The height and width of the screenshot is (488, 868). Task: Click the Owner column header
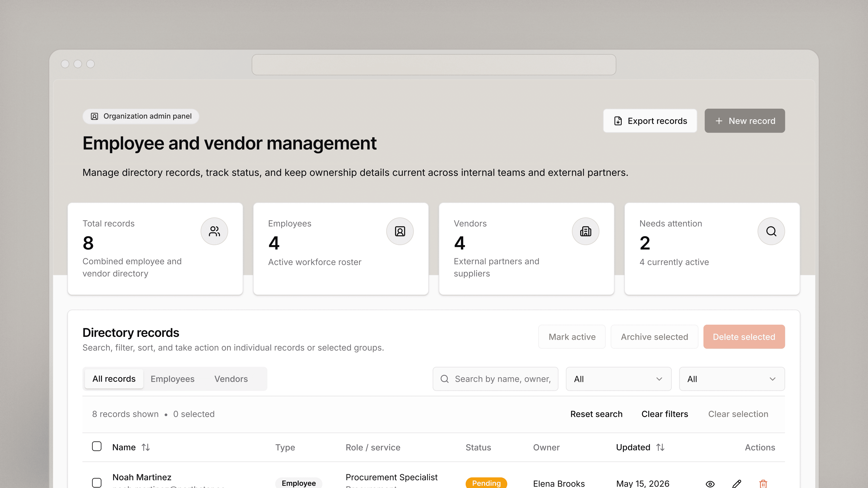click(x=546, y=447)
